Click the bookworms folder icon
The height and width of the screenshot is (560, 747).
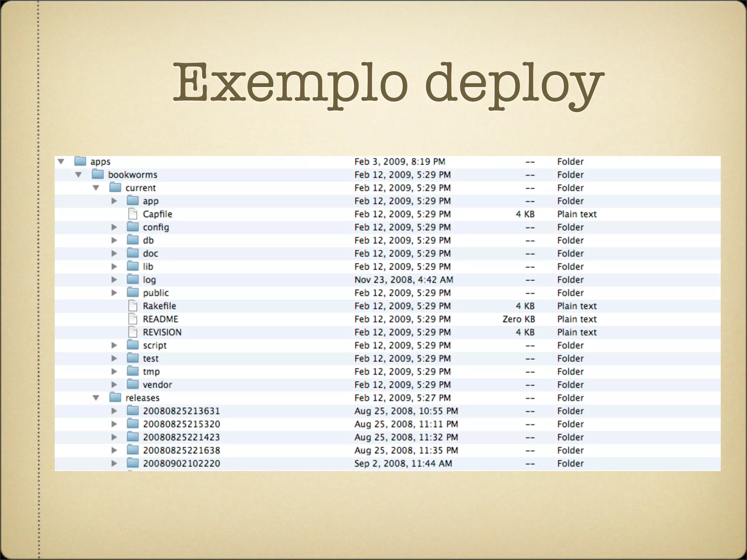pos(97,174)
